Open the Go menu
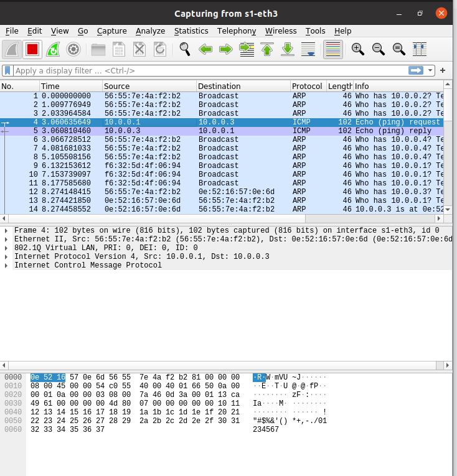 click(83, 31)
